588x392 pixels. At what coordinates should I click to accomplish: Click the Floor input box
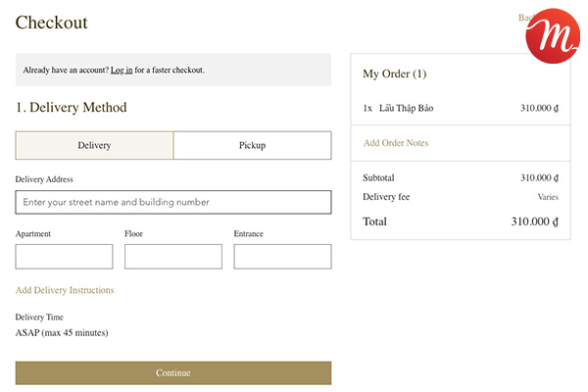173,257
